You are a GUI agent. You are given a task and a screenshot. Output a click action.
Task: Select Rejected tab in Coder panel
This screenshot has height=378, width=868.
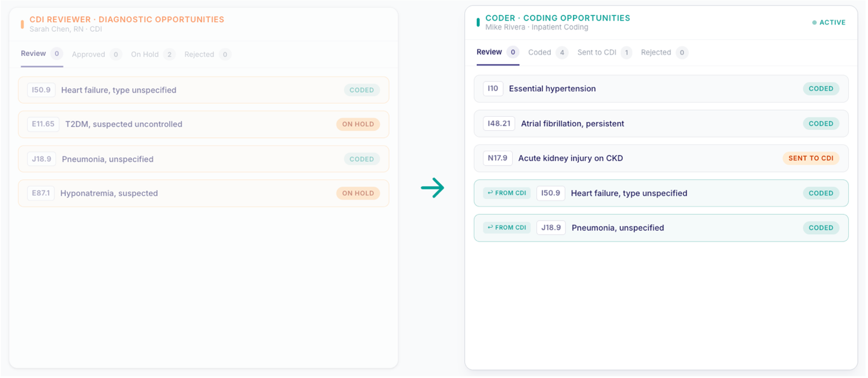[x=664, y=53]
